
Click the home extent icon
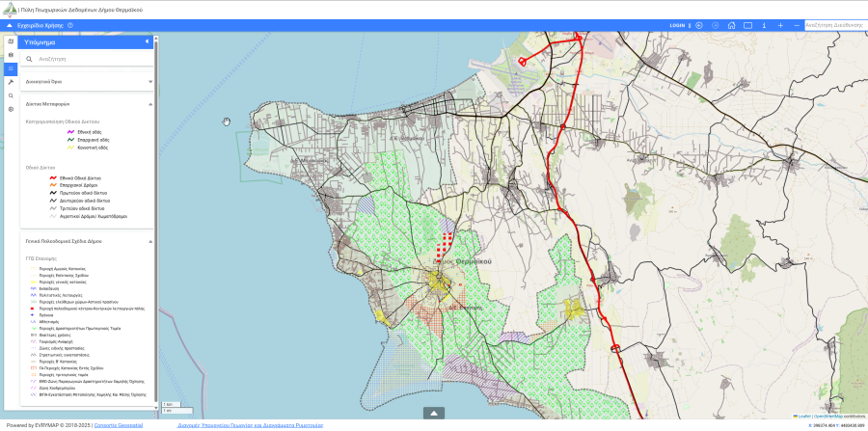coord(733,25)
